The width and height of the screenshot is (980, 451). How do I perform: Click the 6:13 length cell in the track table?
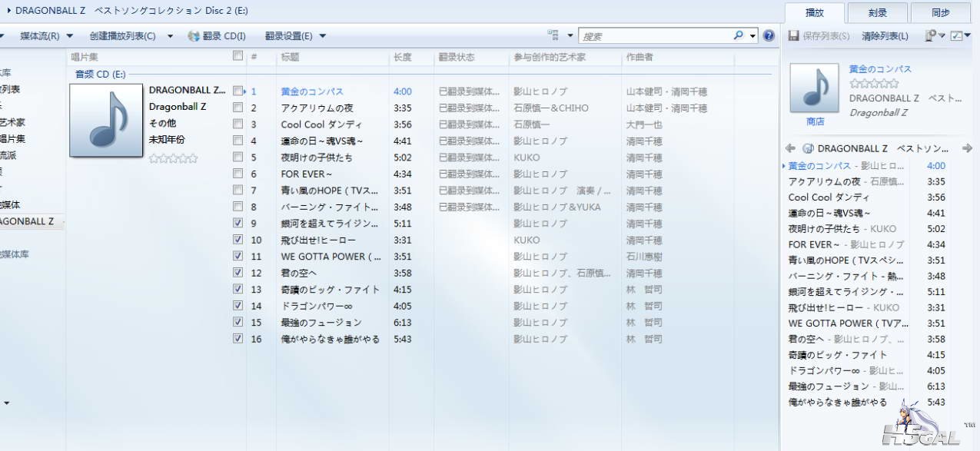(x=402, y=322)
